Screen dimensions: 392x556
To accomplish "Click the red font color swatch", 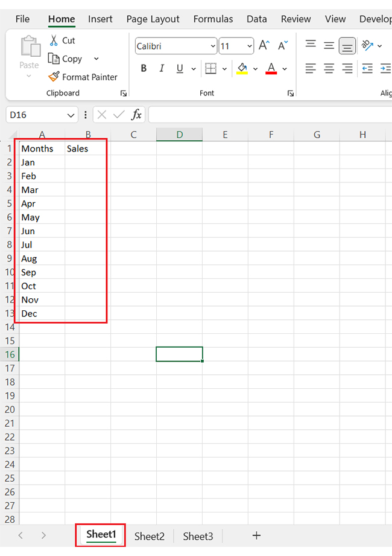I will pos(271,68).
